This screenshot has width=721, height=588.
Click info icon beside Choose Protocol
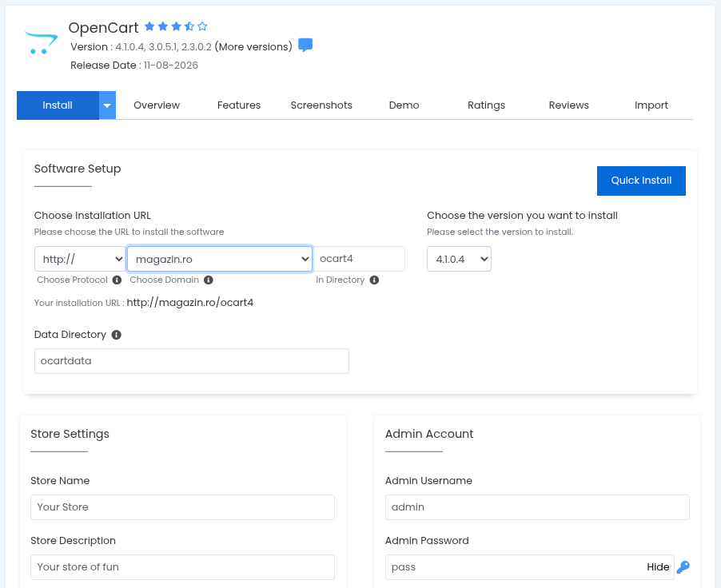[118, 280]
